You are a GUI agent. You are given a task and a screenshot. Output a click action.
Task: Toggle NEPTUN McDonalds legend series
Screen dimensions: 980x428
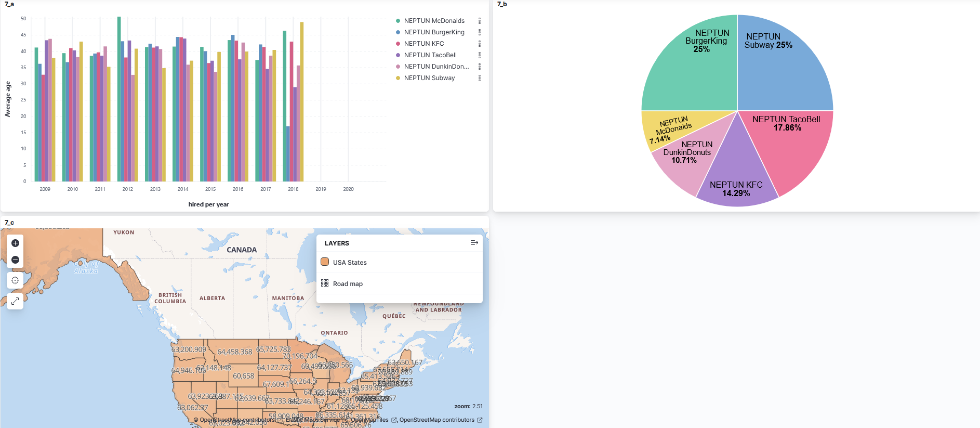click(x=434, y=21)
